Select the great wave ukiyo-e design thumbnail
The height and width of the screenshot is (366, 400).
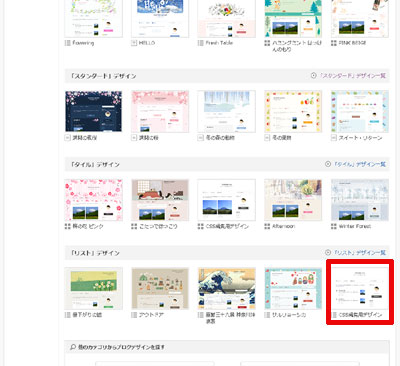pos(227,289)
